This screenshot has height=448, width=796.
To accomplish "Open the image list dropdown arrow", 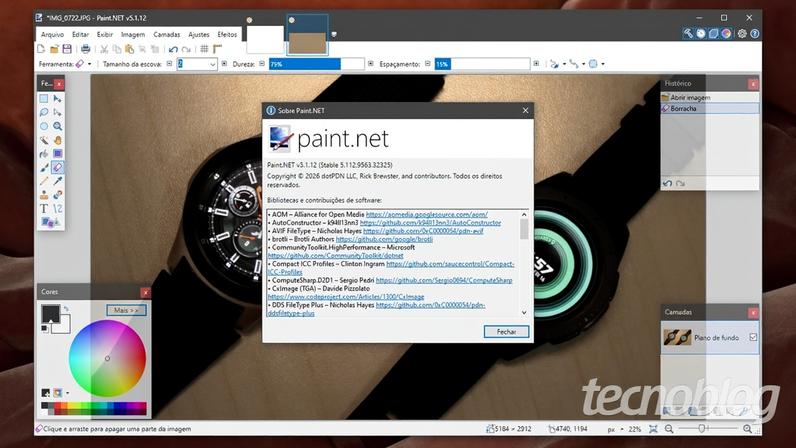I will [x=334, y=35].
